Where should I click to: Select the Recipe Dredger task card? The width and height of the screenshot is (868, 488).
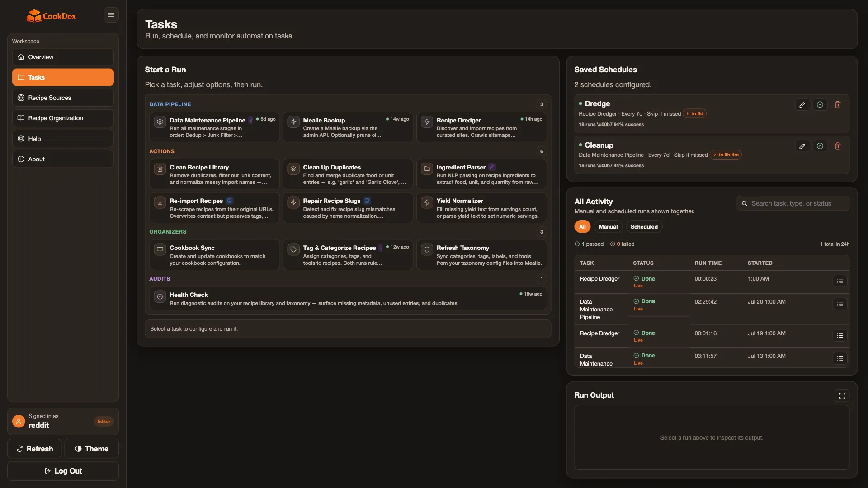[481, 127]
